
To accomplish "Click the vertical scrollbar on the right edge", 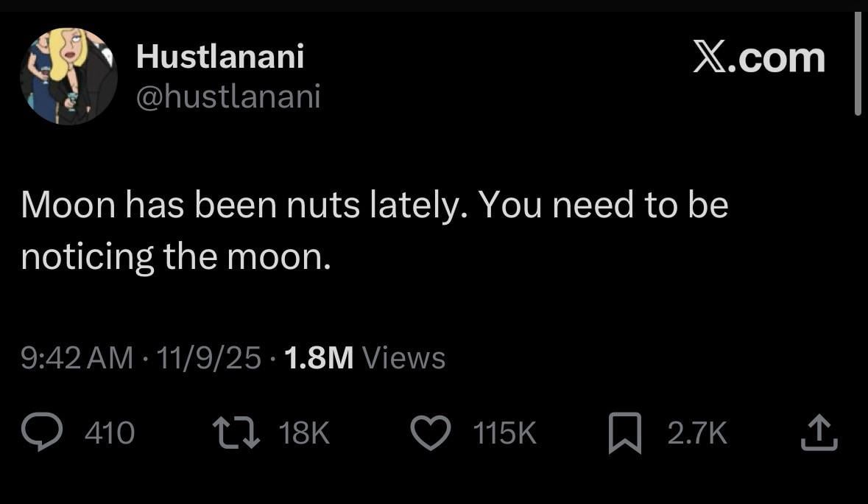I will pyautogui.click(x=858, y=65).
